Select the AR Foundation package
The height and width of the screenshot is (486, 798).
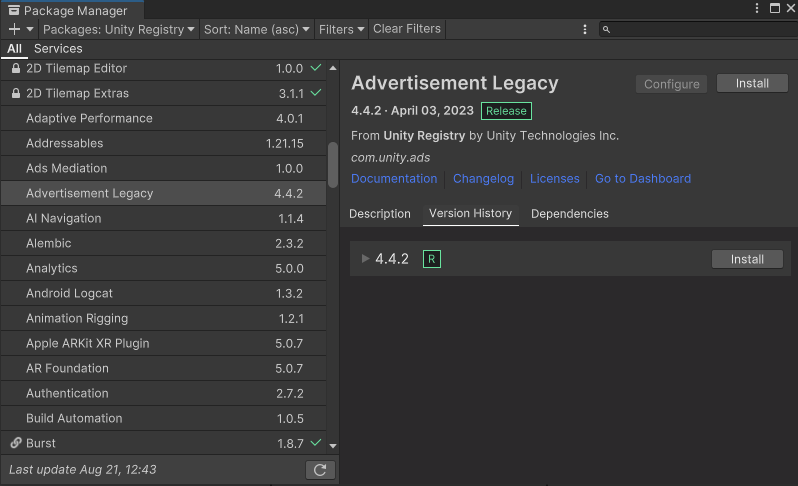coord(163,368)
